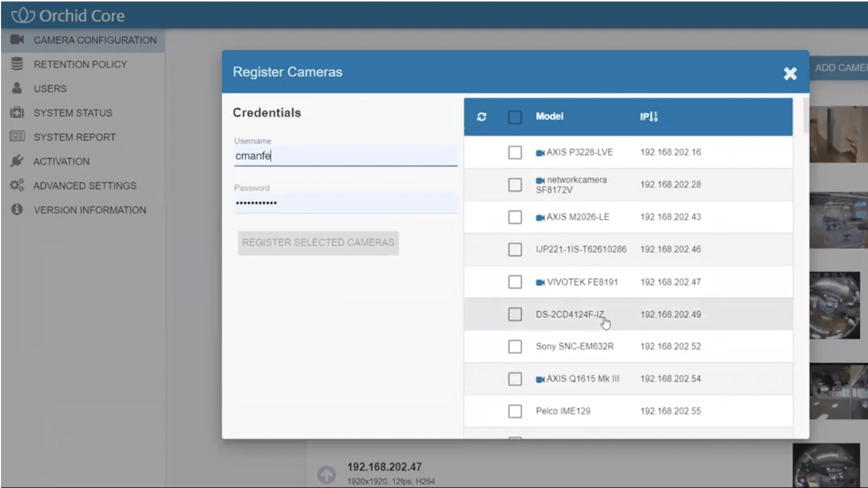Check the Pelco IME129 checkbox

click(x=515, y=411)
